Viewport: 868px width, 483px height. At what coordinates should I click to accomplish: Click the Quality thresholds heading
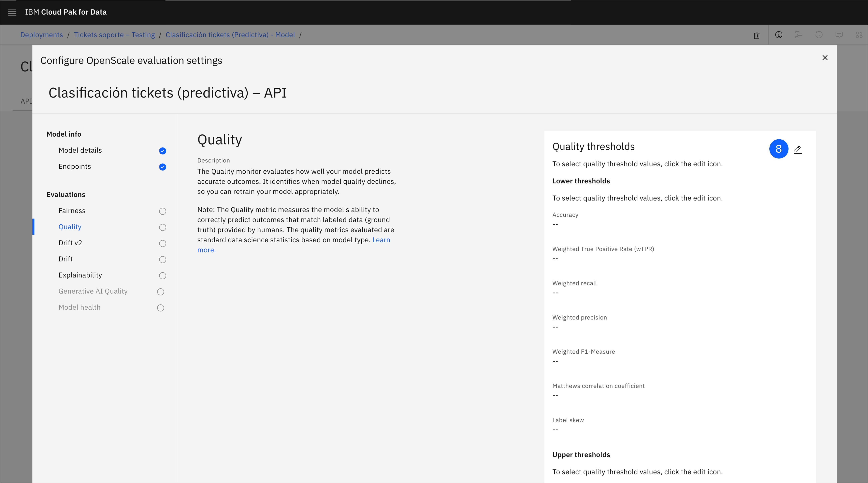[x=593, y=147]
